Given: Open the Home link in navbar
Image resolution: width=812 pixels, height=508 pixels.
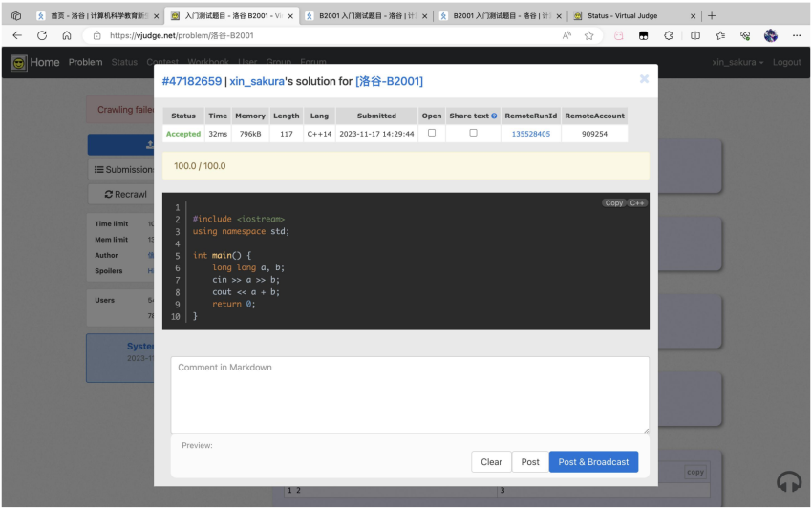Looking at the screenshot, I should [x=45, y=63].
